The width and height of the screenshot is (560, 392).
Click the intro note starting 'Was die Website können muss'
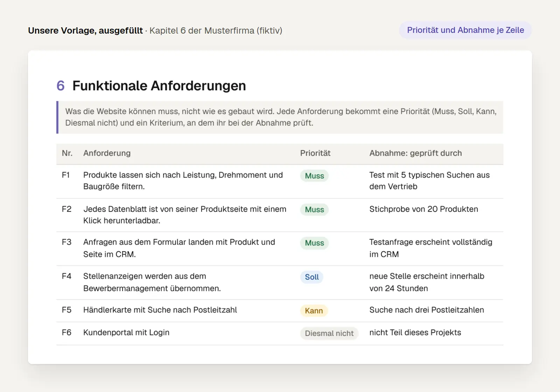280,117
